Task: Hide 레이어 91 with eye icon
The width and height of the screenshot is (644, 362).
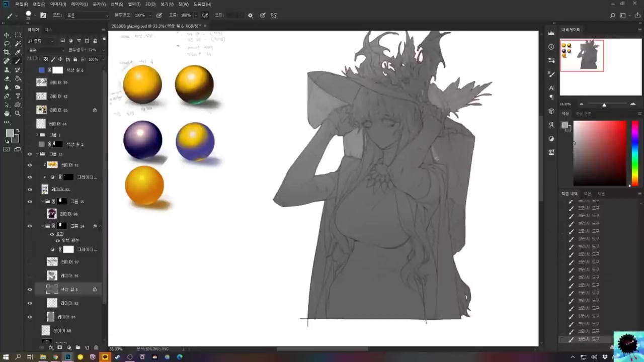Action: point(30,165)
